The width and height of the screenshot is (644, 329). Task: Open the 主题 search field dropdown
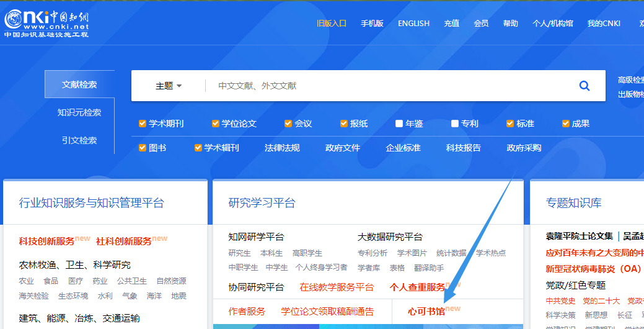169,86
